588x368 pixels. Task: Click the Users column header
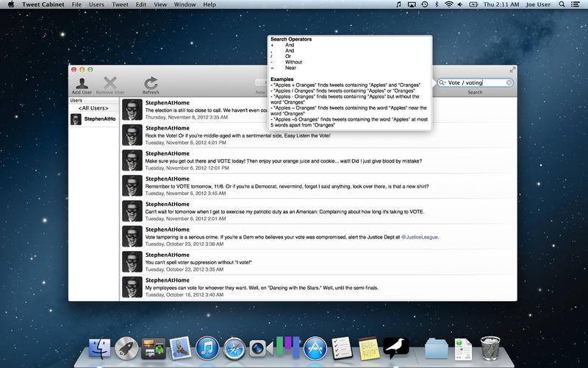93,100
